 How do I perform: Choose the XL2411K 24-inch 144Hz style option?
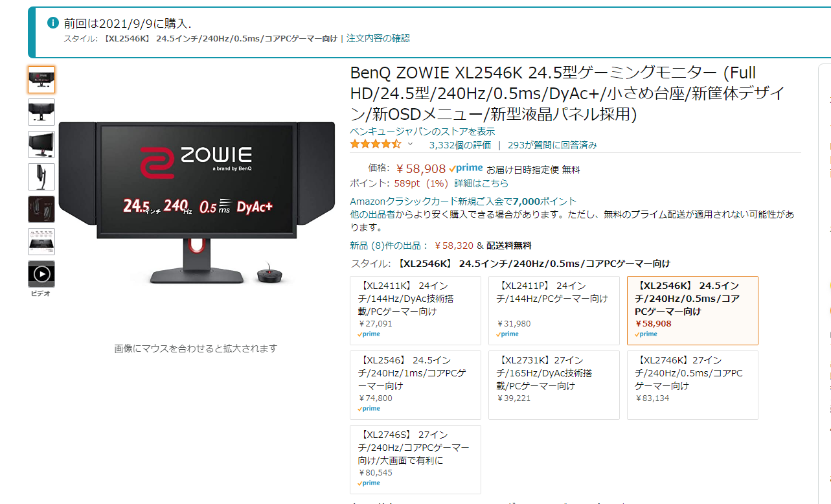(416, 311)
